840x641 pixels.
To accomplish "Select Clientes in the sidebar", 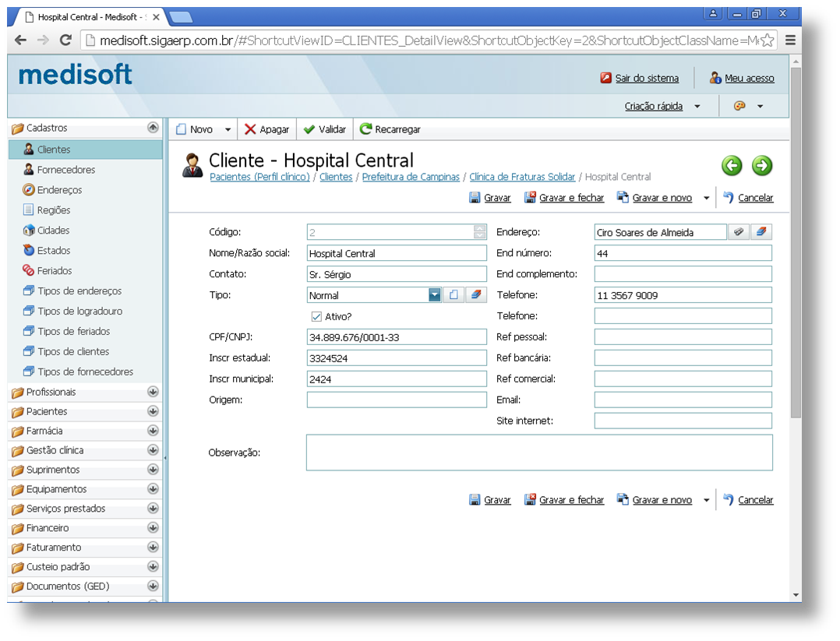I will [86, 150].
